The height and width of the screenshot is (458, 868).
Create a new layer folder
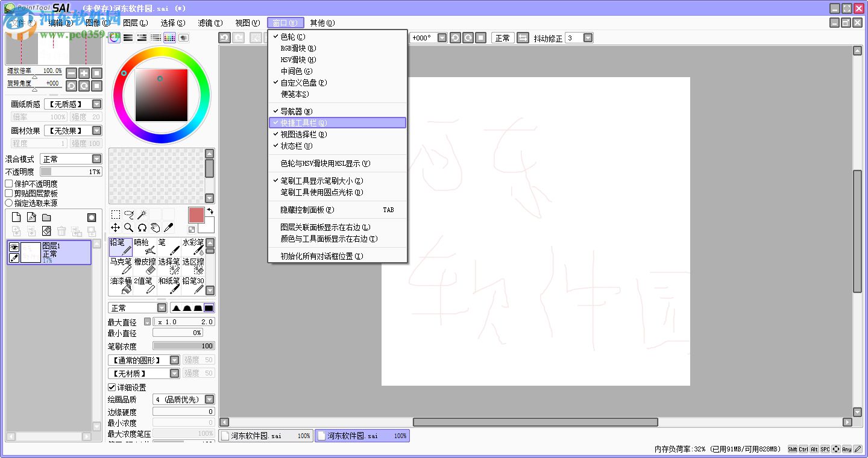click(46, 218)
